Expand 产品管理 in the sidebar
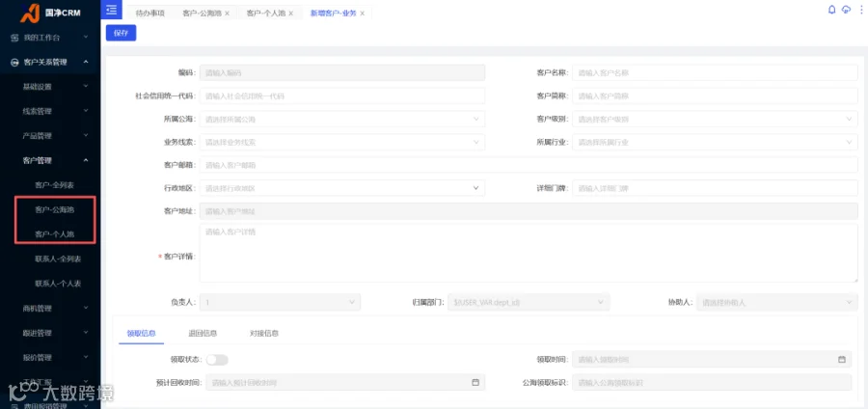This screenshot has height=409, width=868. 50,136
